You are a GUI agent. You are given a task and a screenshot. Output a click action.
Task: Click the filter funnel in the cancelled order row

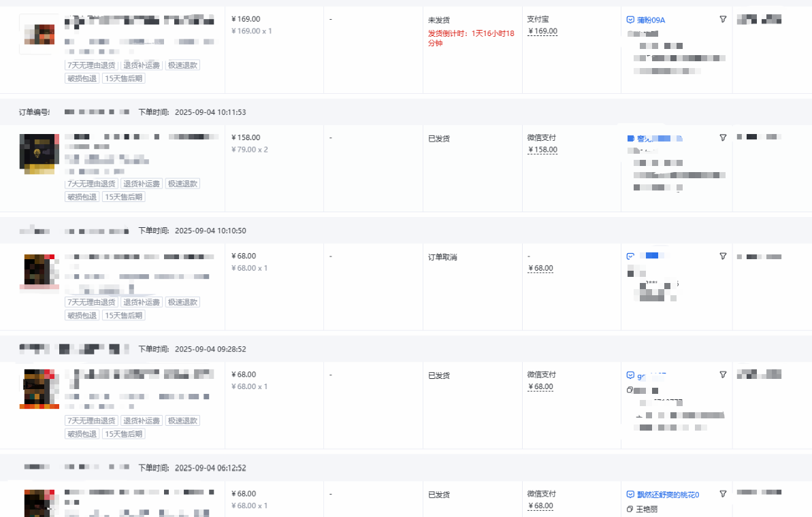(723, 256)
